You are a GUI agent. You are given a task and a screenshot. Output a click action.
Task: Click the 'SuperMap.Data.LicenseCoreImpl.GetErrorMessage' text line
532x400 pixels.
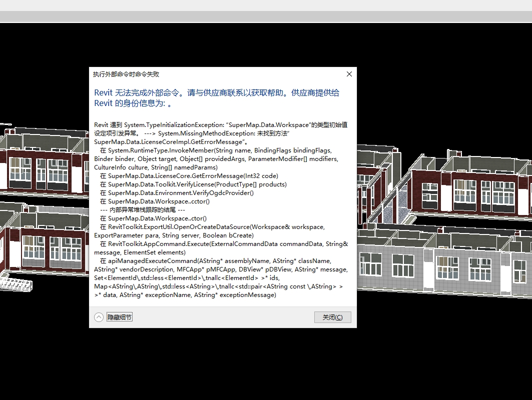click(x=171, y=142)
